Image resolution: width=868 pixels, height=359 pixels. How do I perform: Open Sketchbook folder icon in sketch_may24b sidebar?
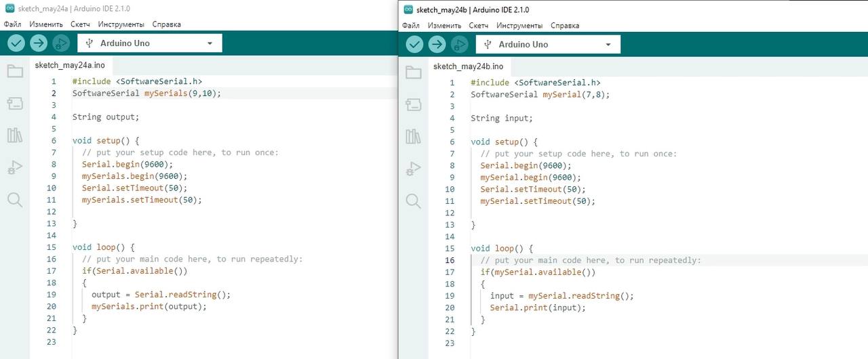pyautogui.click(x=414, y=72)
